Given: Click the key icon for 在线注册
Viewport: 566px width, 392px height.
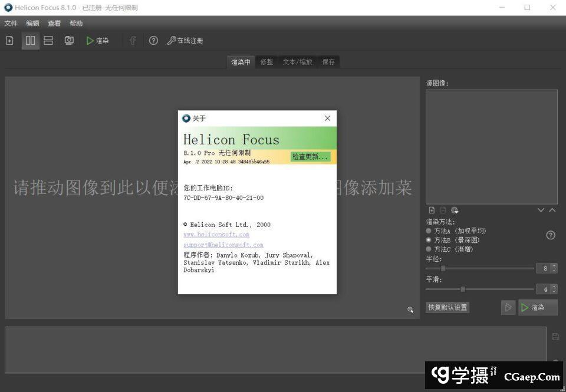Looking at the screenshot, I should pos(172,41).
